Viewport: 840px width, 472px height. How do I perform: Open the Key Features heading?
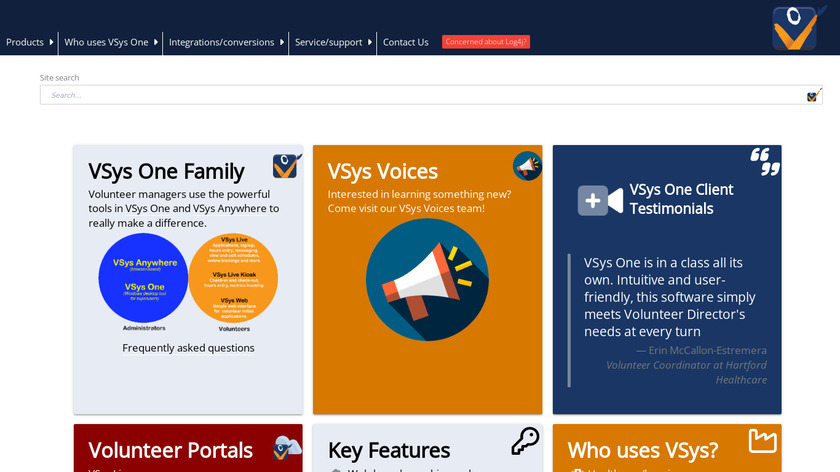pyautogui.click(x=389, y=451)
